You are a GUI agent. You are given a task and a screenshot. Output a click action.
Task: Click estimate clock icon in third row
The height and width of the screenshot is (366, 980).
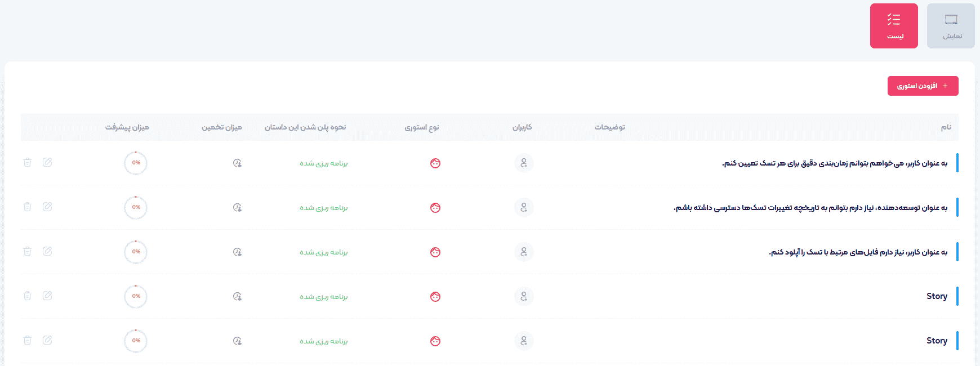click(237, 252)
